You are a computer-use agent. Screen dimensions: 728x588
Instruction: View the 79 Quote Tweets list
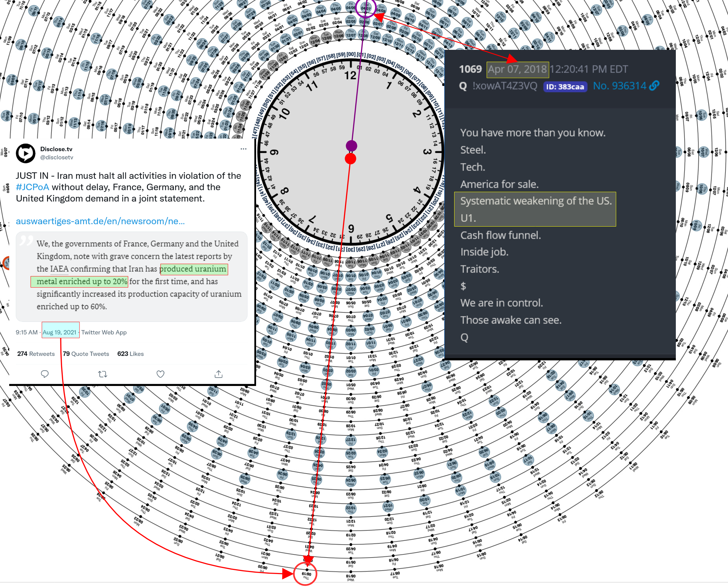tap(86, 354)
